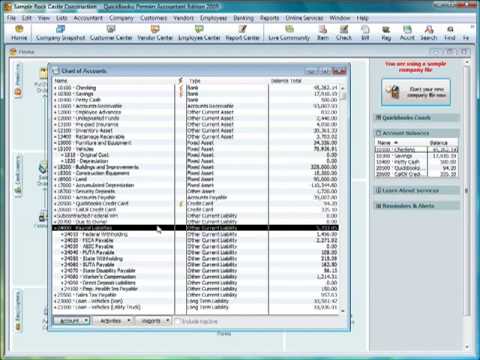Open the Reports menu
Viewport: 480px width, 360px height.
tap(270, 18)
